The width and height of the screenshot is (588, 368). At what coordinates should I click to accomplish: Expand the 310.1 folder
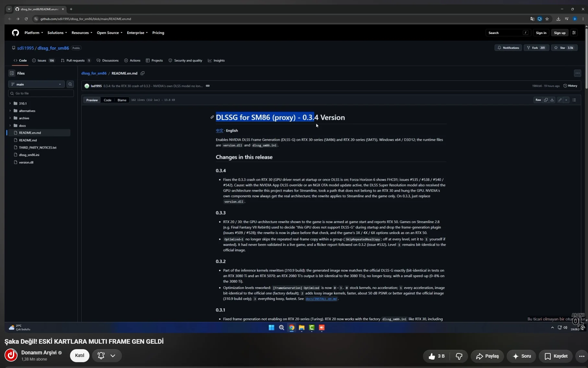tap(10, 103)
